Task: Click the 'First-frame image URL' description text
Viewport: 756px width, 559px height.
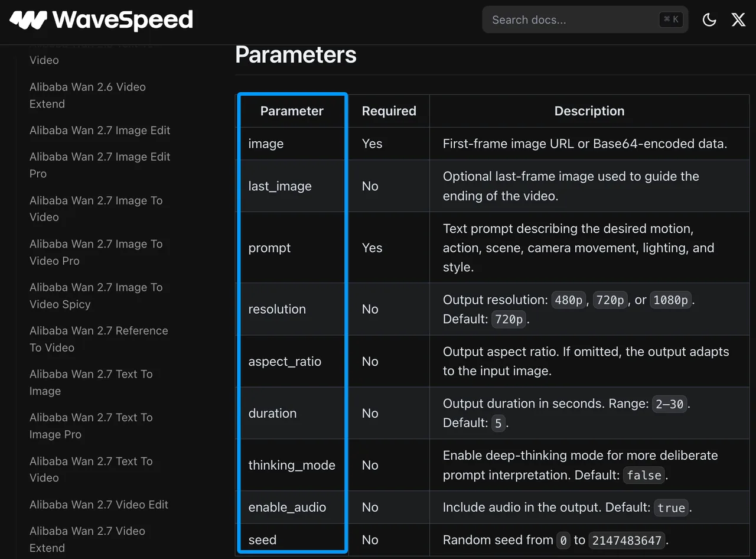Action: click(585, 144)
